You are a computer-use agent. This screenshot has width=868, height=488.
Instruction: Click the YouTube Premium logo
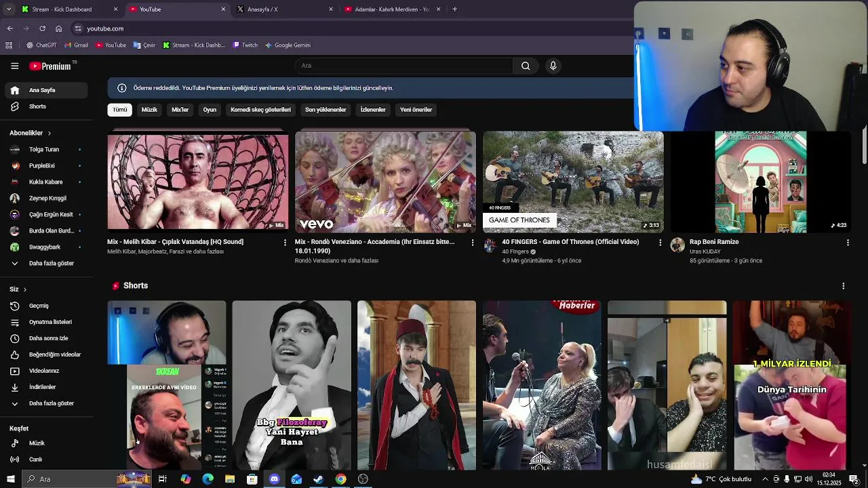coord(51,66)
